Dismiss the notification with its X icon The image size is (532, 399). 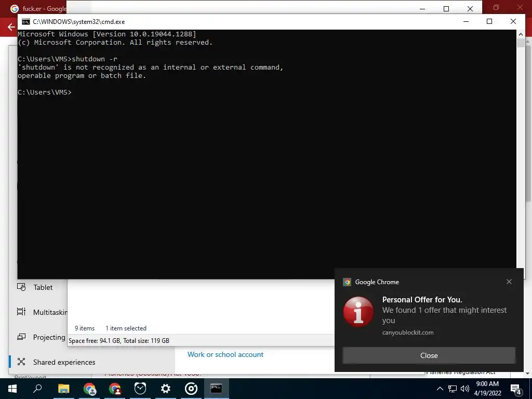[x=509, y=282]
